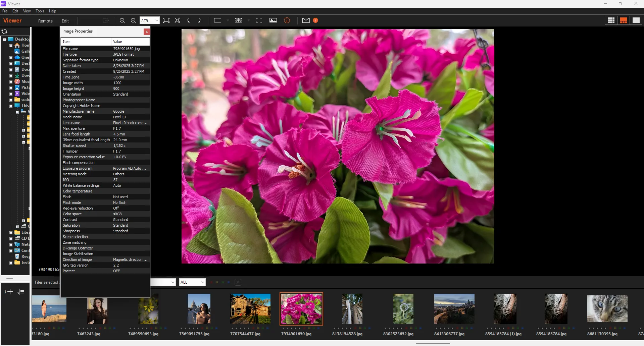Switch to the Remote tab
The height and width of the screenshot is (346, 644).
click(x=45, y=21)
